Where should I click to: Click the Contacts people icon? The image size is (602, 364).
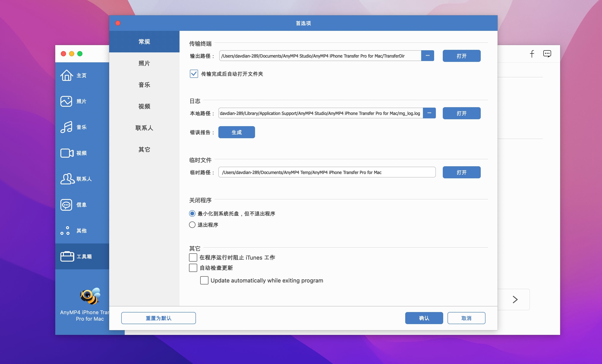pos(67,179)
